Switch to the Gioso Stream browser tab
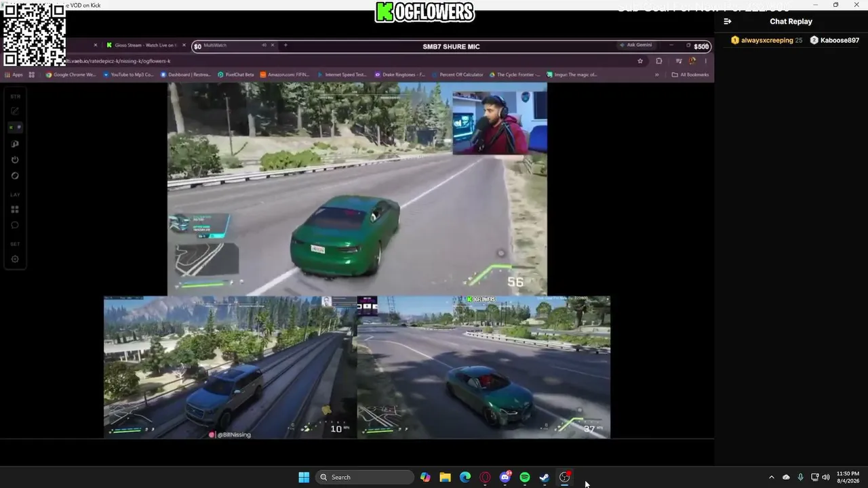 pyautogui.click(x=144, y=45)
